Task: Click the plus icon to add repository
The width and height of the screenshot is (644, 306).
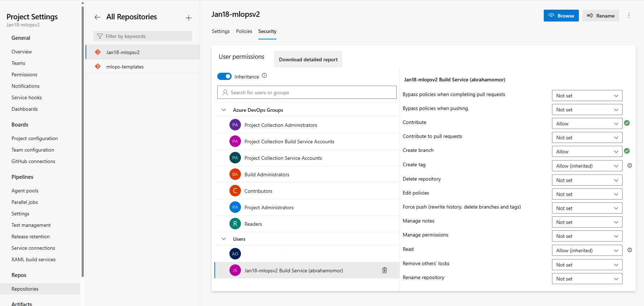Action: (x=189, y=18)
